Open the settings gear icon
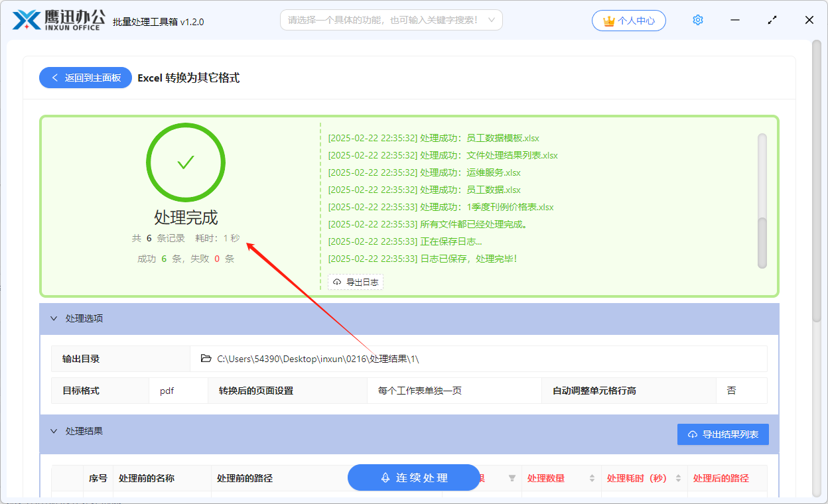This screenshot has width=828, height=504. click(x=697, y=21)
